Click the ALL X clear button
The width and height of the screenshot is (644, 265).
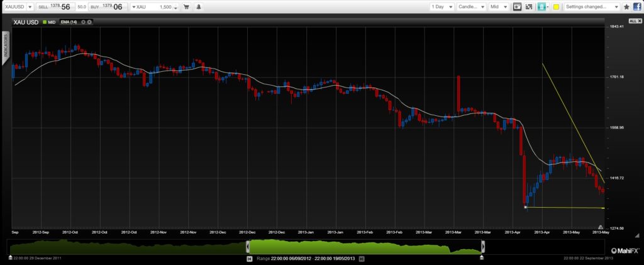point(634,21)
